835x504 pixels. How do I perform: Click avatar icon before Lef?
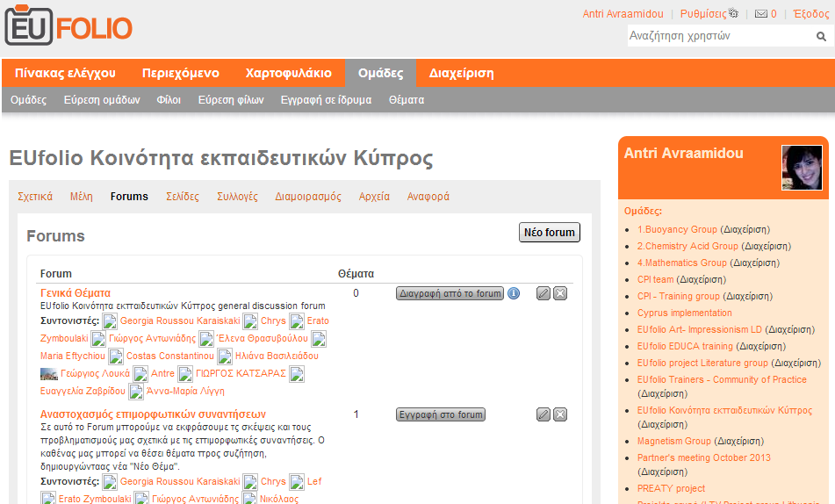click(x=297, y=482)
